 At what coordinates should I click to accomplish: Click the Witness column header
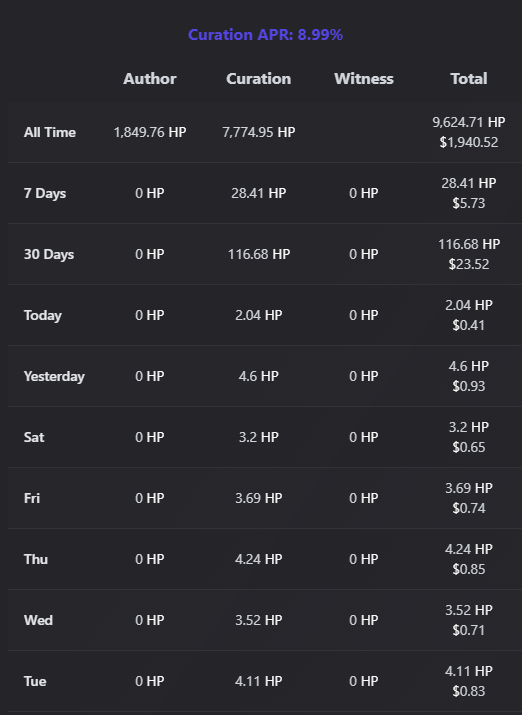click(x=363, y=78)
